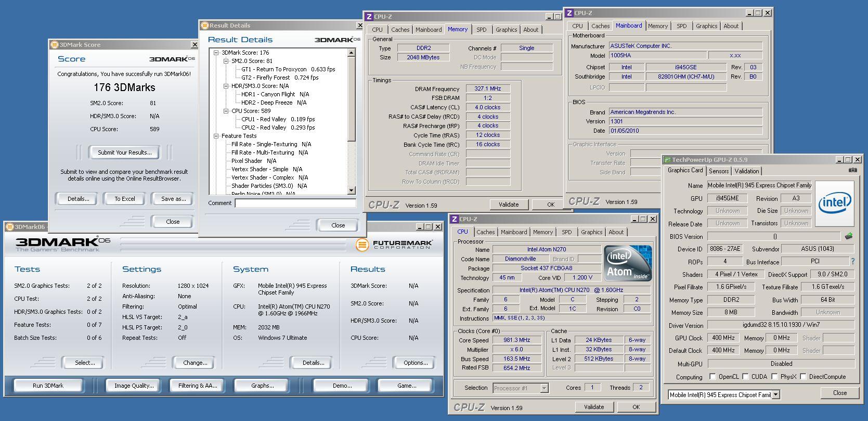Click the Graphs button
868x421 pixels.
click(262, 386)
